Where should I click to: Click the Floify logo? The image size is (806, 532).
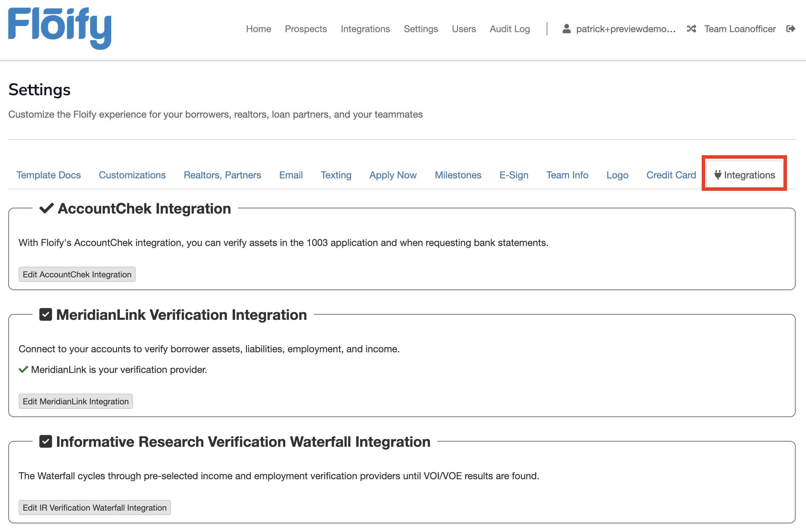(59, 28)
